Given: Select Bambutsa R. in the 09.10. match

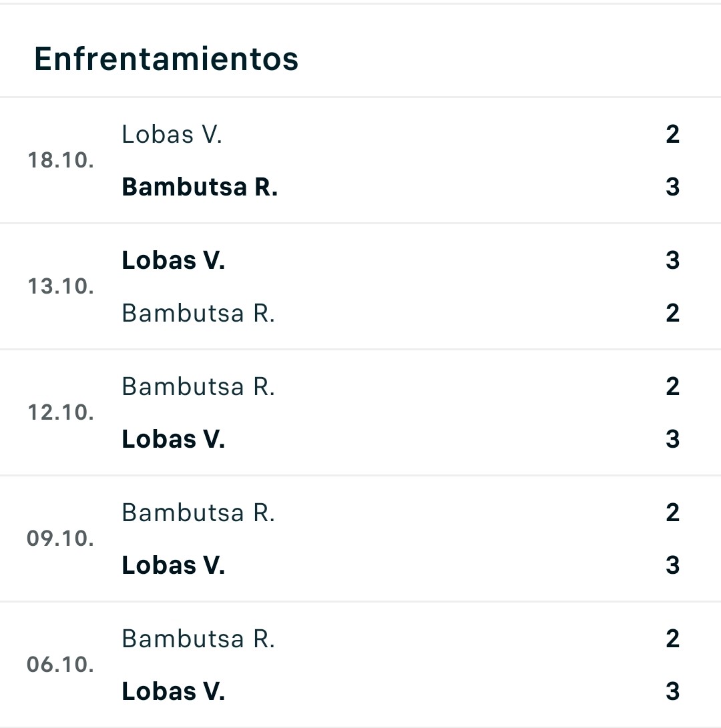Looking at the screenshot, I should [198, 513].
